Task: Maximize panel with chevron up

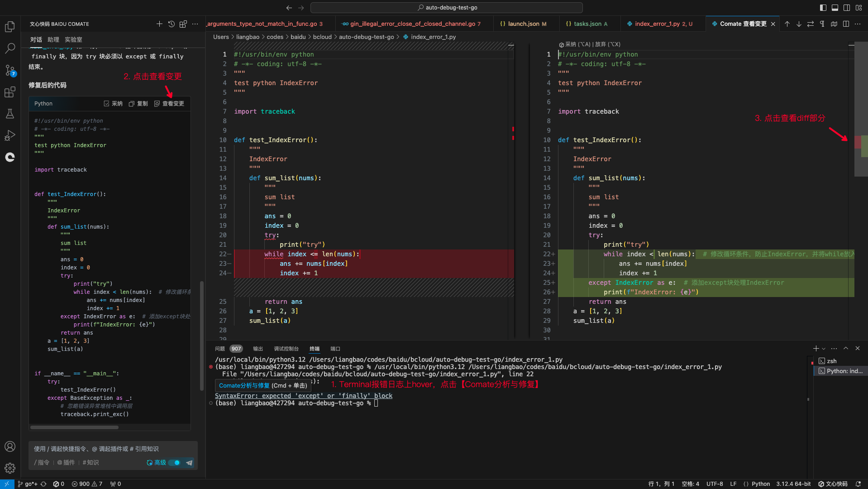Action: [x=846, y=349]
